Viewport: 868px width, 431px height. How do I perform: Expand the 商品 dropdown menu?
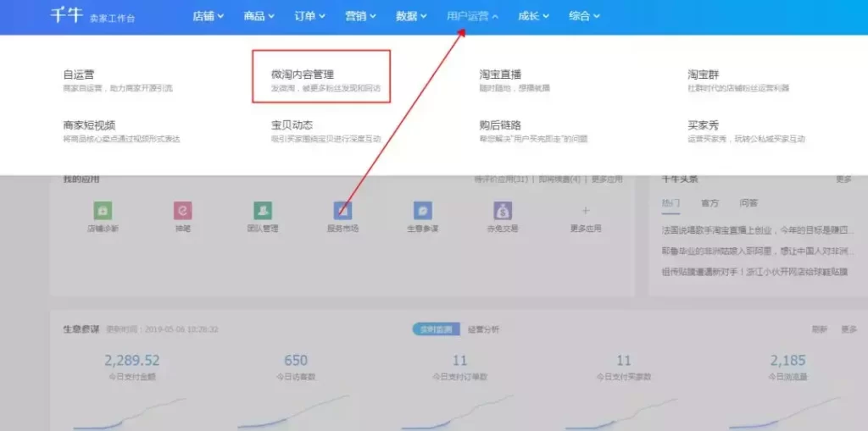coord(259,16)
